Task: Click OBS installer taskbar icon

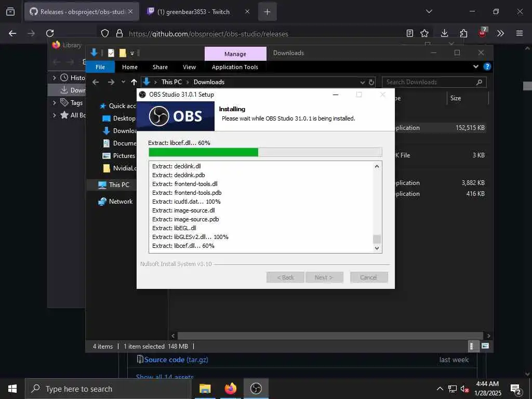Action: [256, 389]
